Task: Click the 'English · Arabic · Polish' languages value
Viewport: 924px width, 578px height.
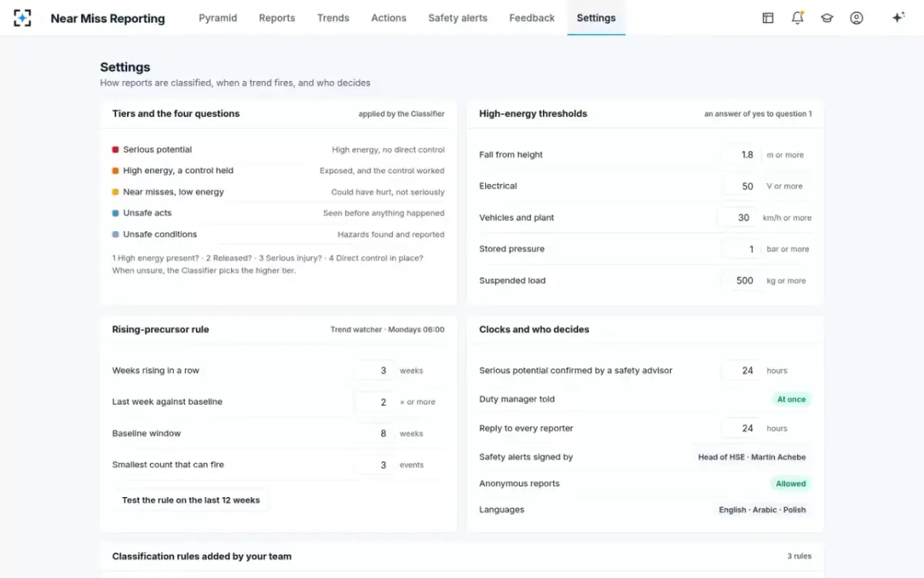Action: (762, 510)
